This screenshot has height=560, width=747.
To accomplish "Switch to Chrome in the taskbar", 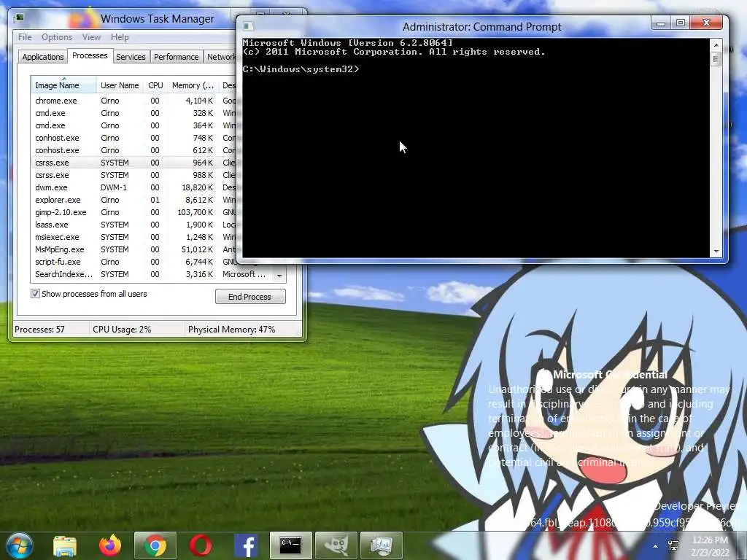I will pos(155,545).
